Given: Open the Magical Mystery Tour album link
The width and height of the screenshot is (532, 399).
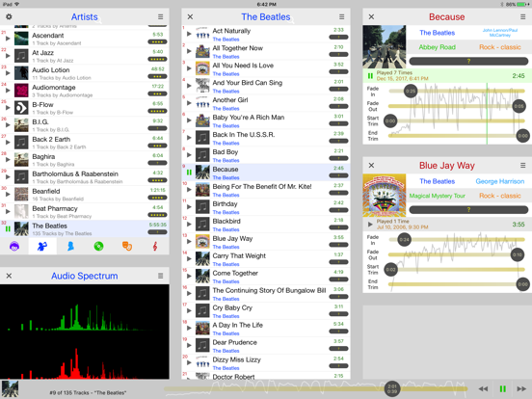Looking at the screenshot, I should 437,196.
